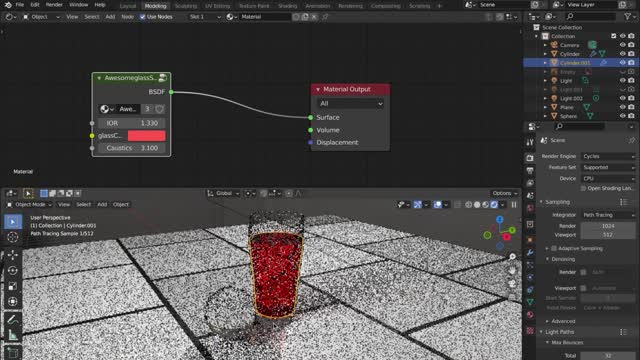The height and width of the screenshot is (360, 640).
Task: Collapse the Material Output node
Action: (x=318, y=89)
